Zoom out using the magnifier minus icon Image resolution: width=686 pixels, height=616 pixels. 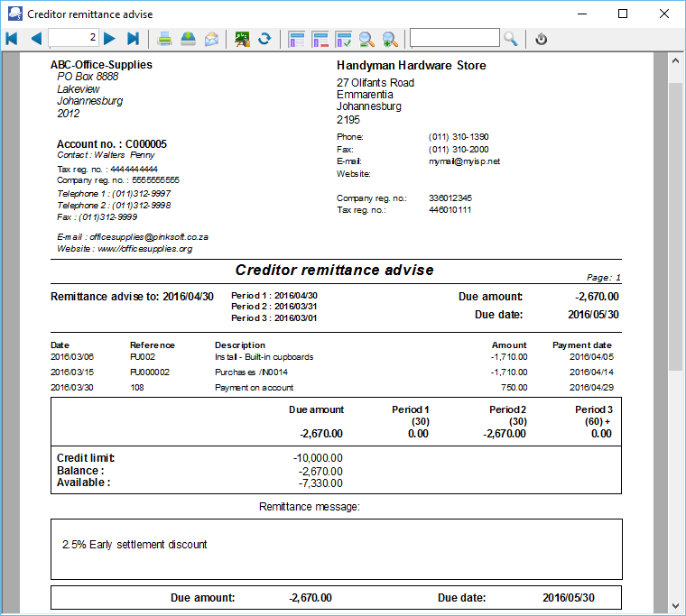366,39
